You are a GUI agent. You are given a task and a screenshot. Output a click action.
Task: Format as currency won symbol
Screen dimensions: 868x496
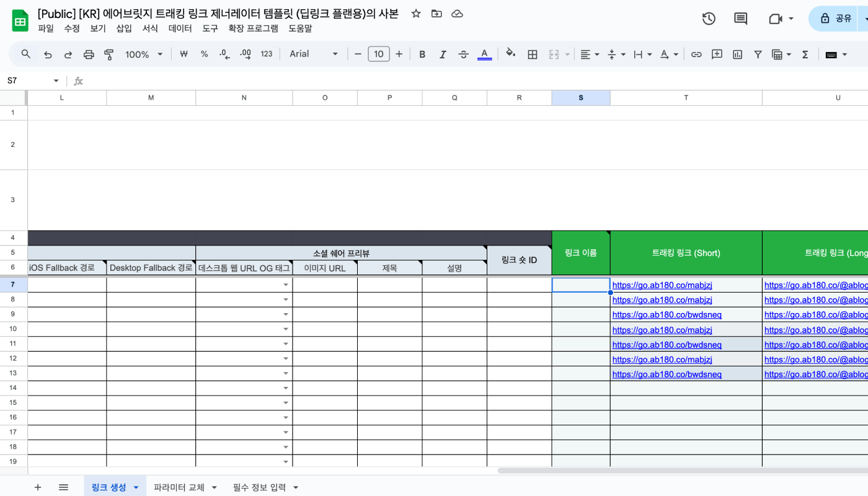tap(184, 54)
